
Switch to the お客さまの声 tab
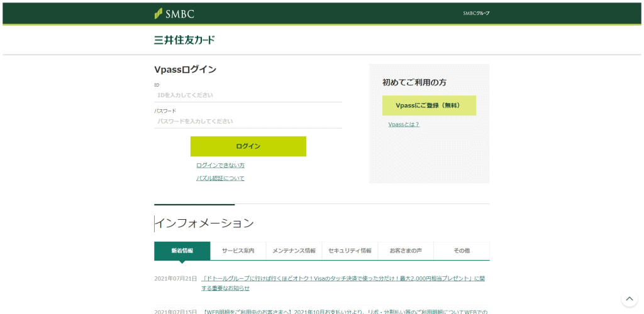[406, 251]
